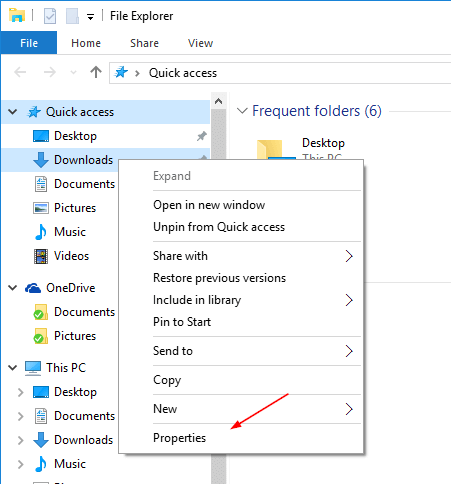Click the Up arrow navigation button

(x=96, y=72)
